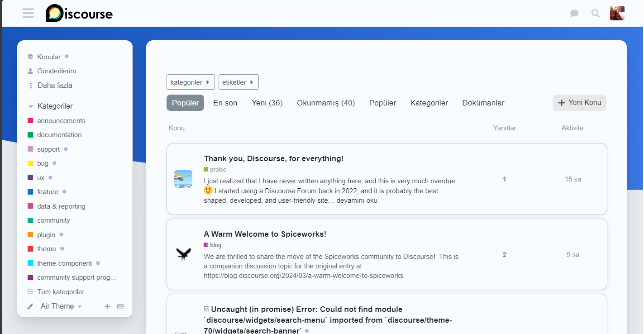The image size is (644, 334).
Task: Click the plus icon on Yeni Konu
Action: [x=562, y=103]
